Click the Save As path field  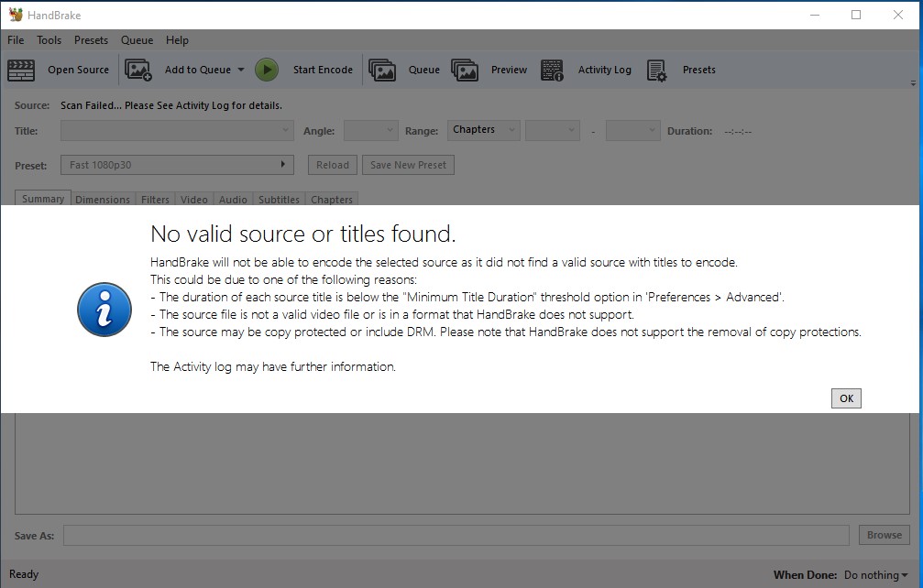[x=456, y=535]
